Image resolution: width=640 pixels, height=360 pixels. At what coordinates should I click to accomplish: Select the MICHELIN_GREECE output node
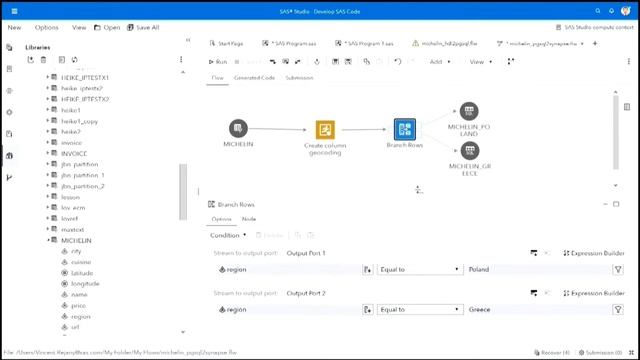tap(470, 151)
